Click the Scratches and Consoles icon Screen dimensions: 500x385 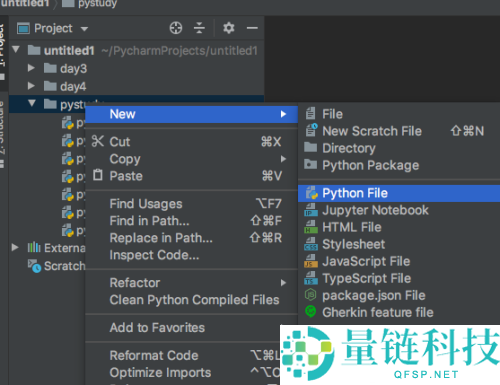tap(34, 266)
